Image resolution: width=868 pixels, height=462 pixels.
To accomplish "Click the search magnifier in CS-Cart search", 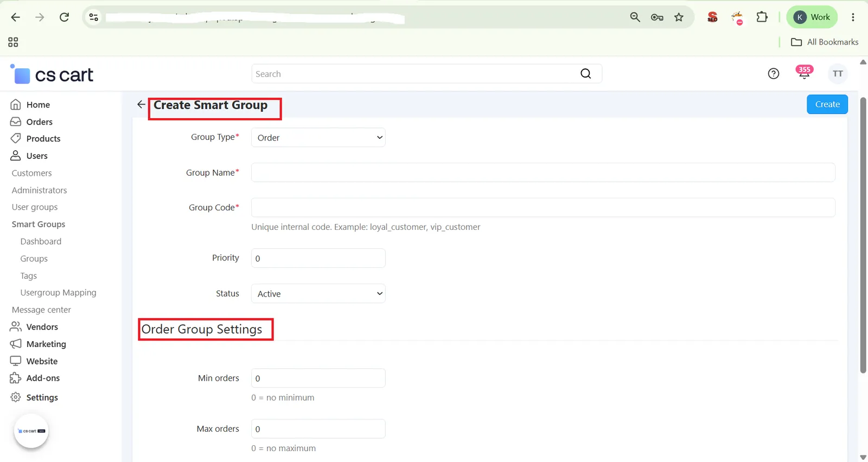I will (x=586, y=74).
